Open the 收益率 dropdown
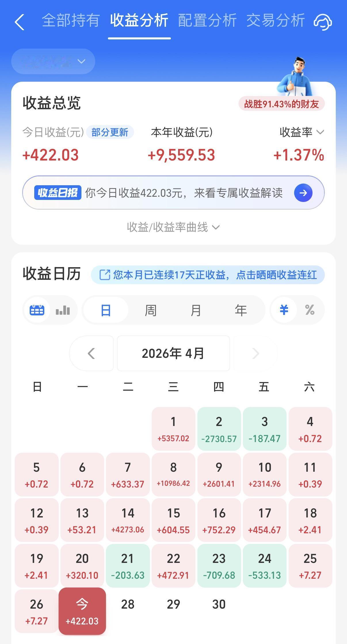 coord(302,132)
